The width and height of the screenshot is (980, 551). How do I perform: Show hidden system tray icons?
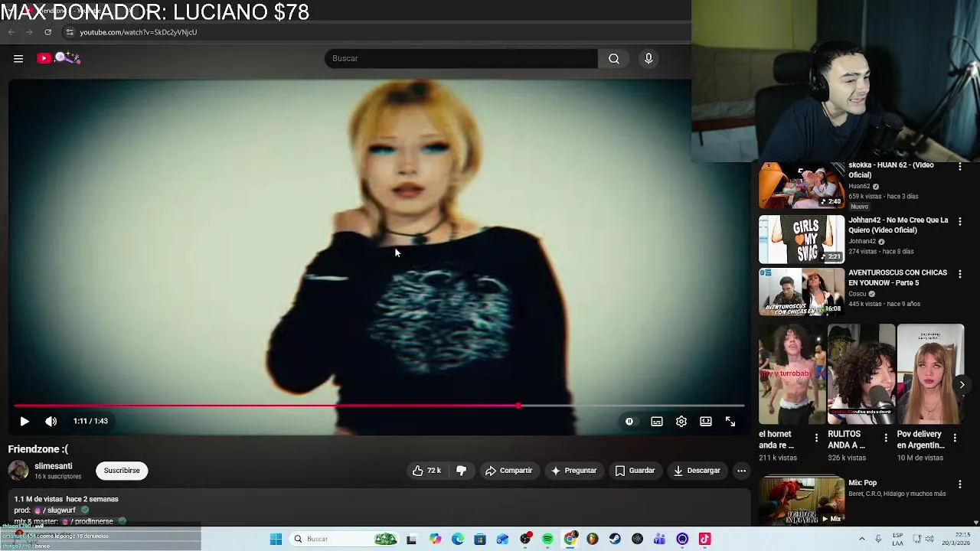[861, 539]
